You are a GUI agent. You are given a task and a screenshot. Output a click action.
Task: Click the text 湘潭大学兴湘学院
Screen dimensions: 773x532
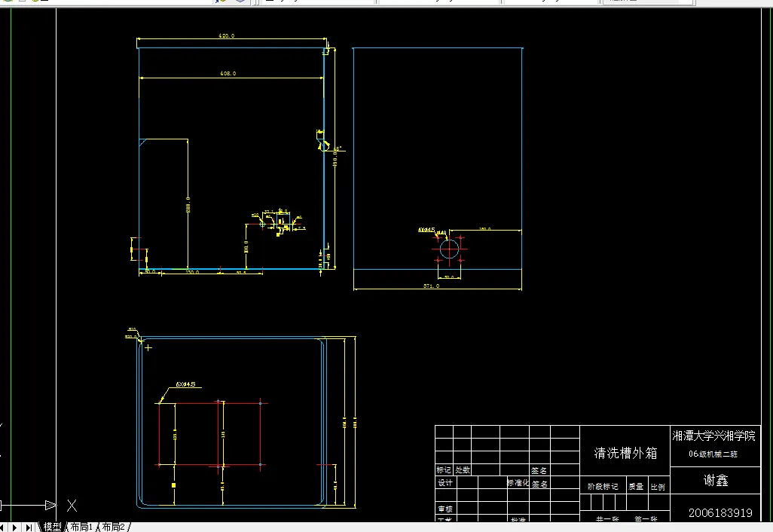tap(713, 436)
